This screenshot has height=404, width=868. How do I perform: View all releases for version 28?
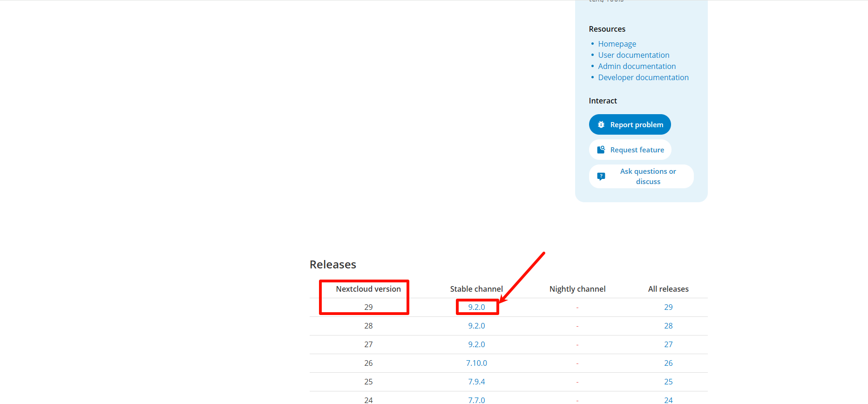(x=668, y=326)
